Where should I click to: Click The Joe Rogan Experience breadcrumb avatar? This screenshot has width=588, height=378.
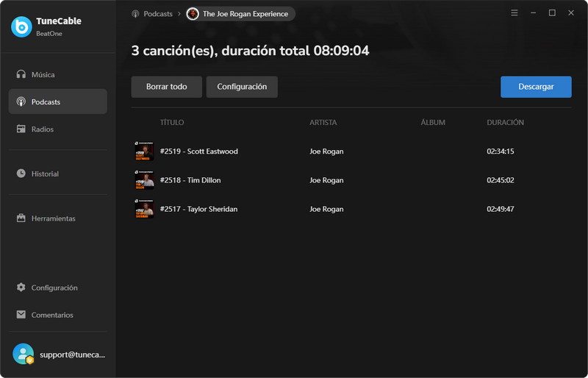193,14
